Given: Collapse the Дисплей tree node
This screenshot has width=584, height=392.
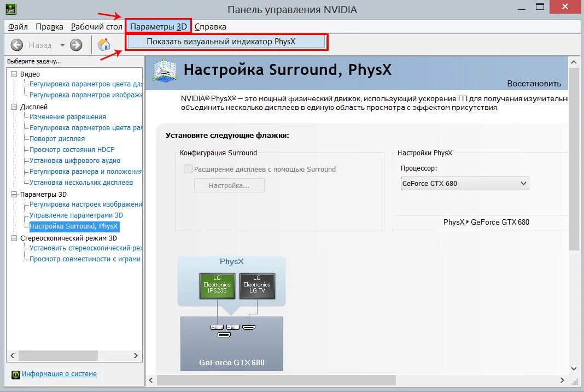Looking at the screenshot, I should (14, 107).
